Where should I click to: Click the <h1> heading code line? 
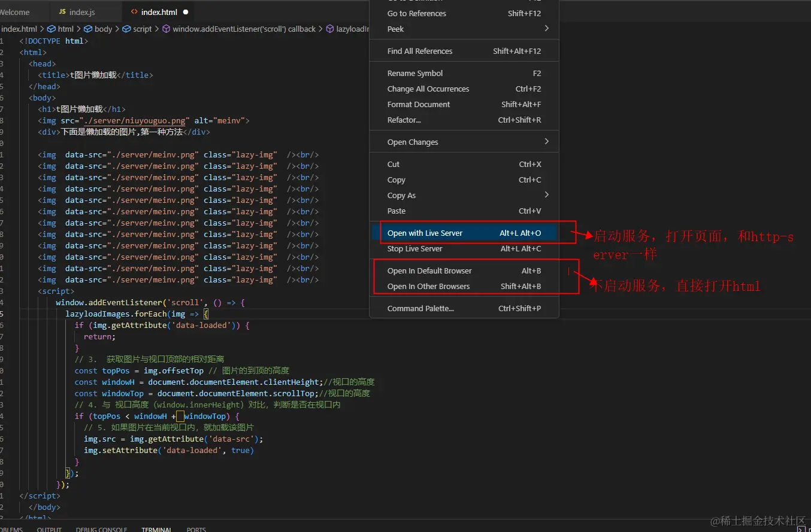[81, 109]
